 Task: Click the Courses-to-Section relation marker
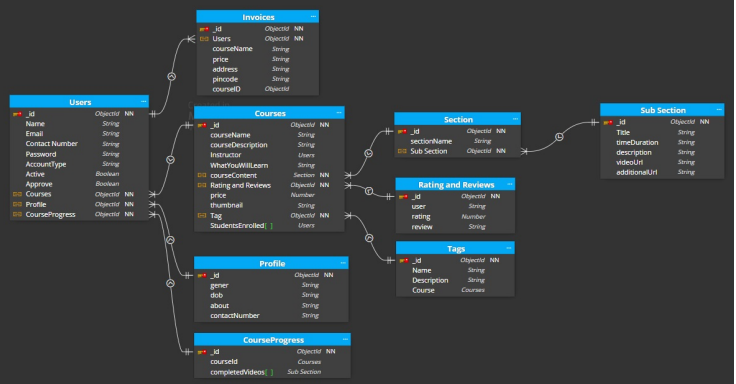click(x=368, y=154)
